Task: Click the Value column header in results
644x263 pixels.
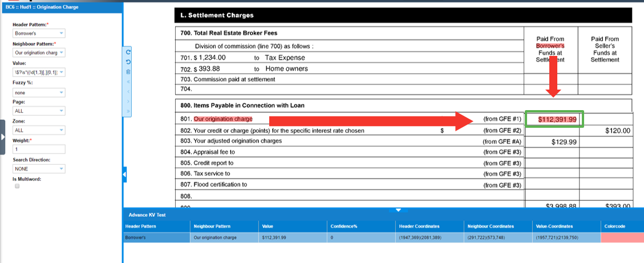Action: click(x=293, y=226)
